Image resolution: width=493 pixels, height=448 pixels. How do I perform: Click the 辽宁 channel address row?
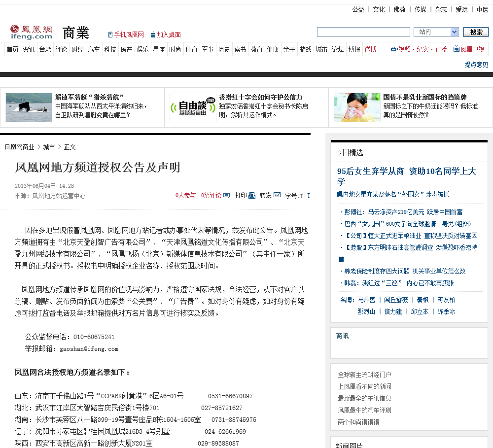[x=130, y=432]
